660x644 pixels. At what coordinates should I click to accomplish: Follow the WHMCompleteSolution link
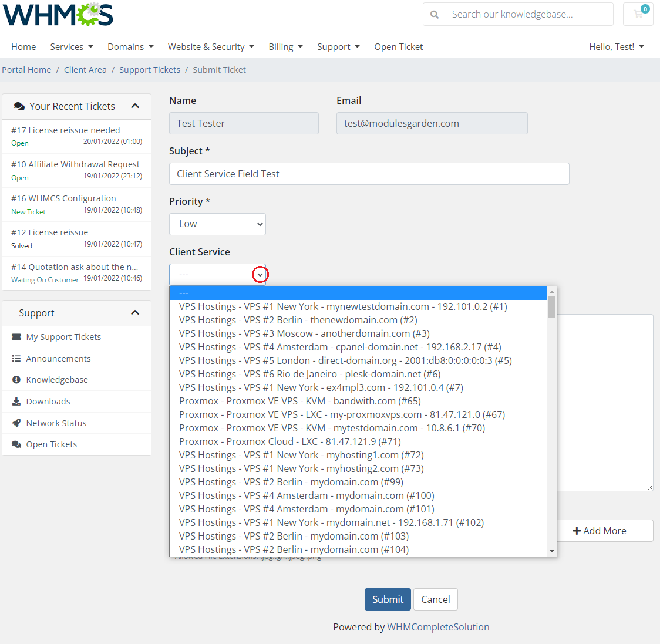point(438,627)
